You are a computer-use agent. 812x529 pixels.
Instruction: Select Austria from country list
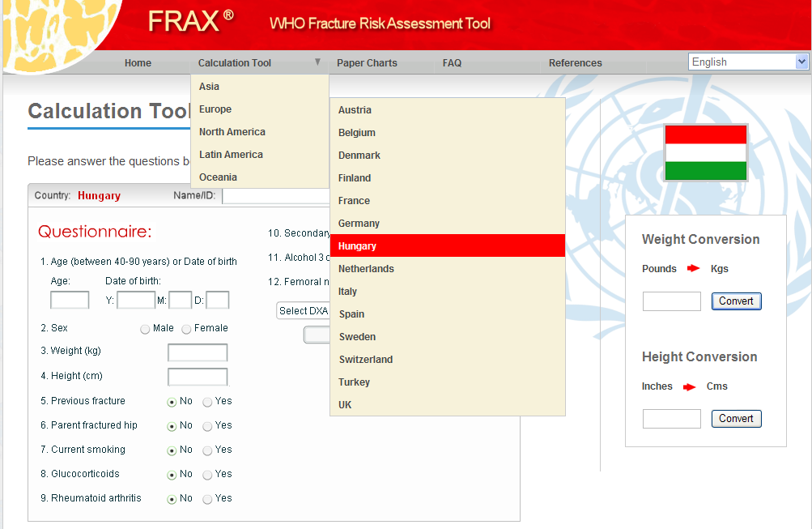pyautogui.click(x=448, y=110)
